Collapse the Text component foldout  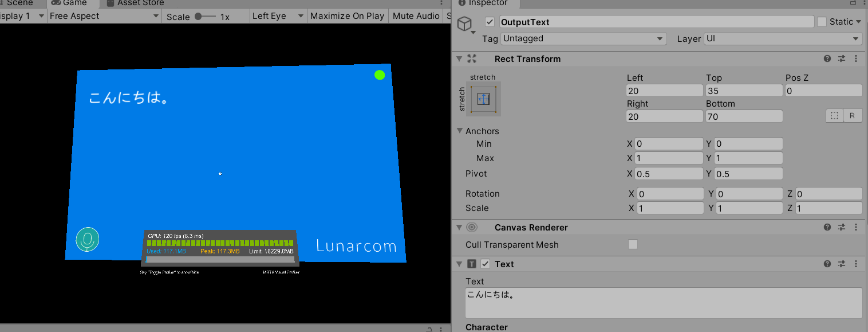[460, 264]
